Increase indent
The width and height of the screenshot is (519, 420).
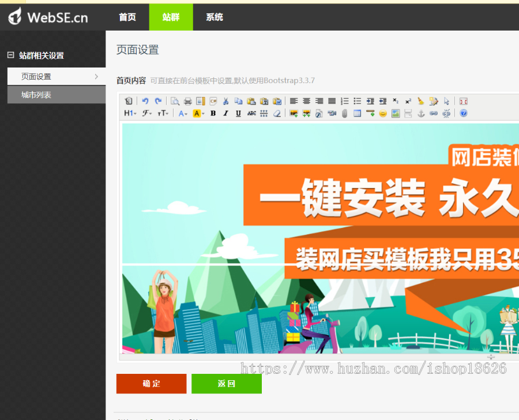click(x=370, y=101)
